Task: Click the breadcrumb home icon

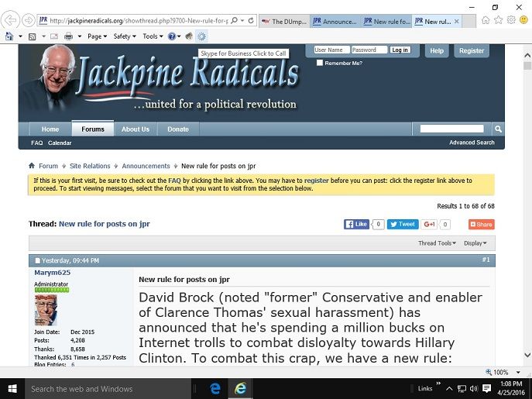Action: click(x=32, y=166)
